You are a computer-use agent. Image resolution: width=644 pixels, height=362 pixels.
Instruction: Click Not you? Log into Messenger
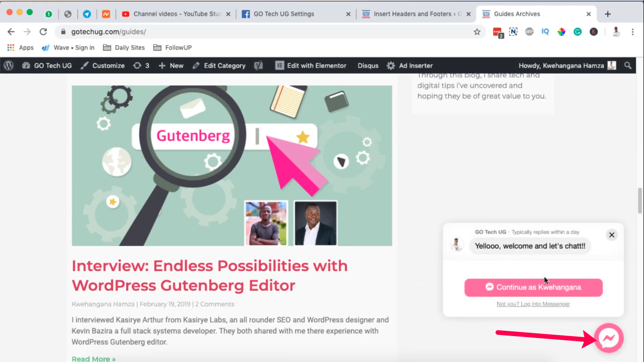(x=533, y=304)
